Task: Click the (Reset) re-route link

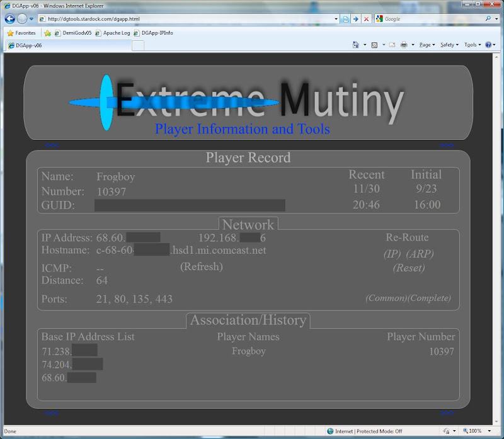Action: [x=409, y=268]
